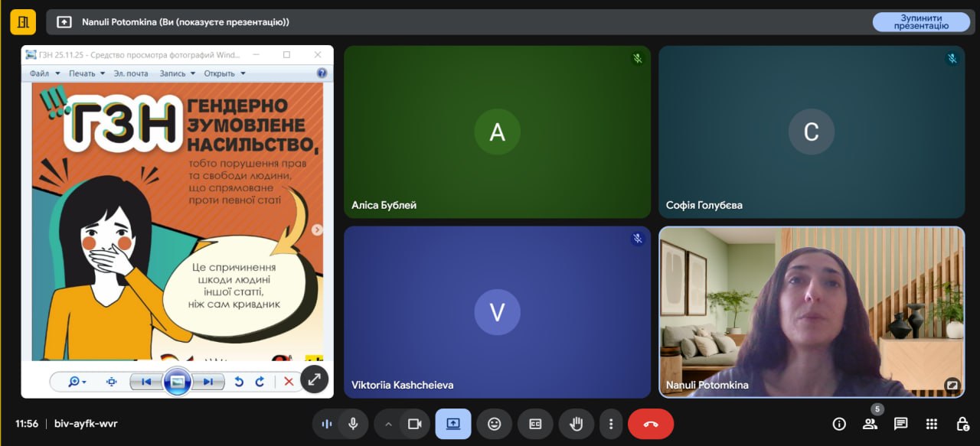Open more options three-dot menu

(611, 424)
